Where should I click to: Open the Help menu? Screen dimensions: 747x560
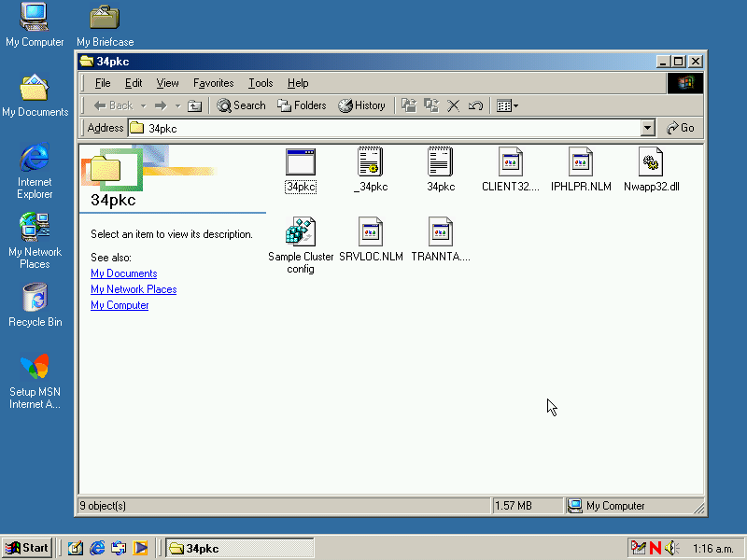tap(298, 83)
